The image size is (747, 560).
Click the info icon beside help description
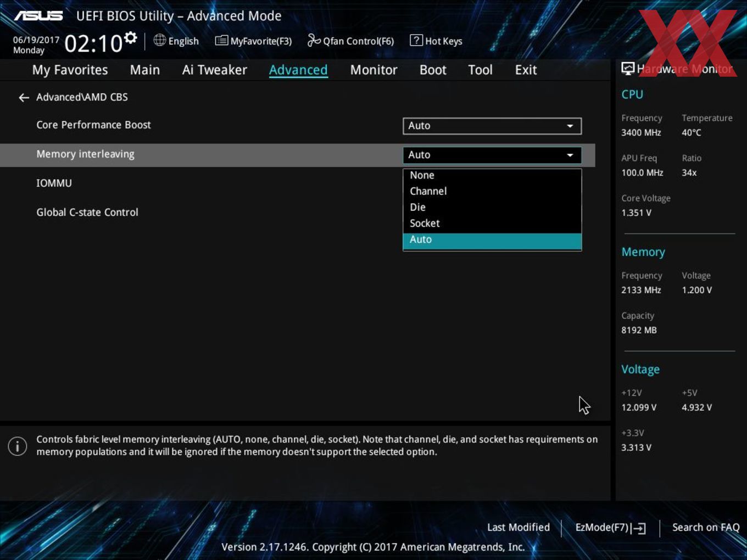(18, 446)
